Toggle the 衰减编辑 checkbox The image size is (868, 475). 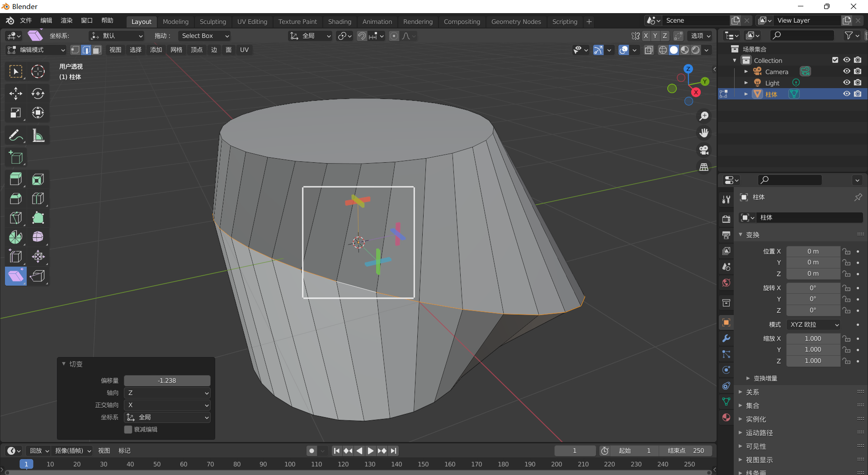[128, 429]
